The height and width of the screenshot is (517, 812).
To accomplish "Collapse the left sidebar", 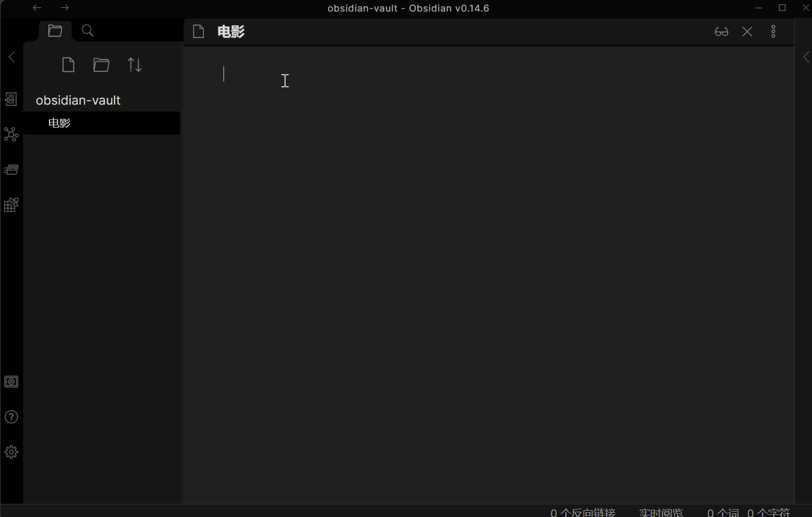I will pos(12,57).
